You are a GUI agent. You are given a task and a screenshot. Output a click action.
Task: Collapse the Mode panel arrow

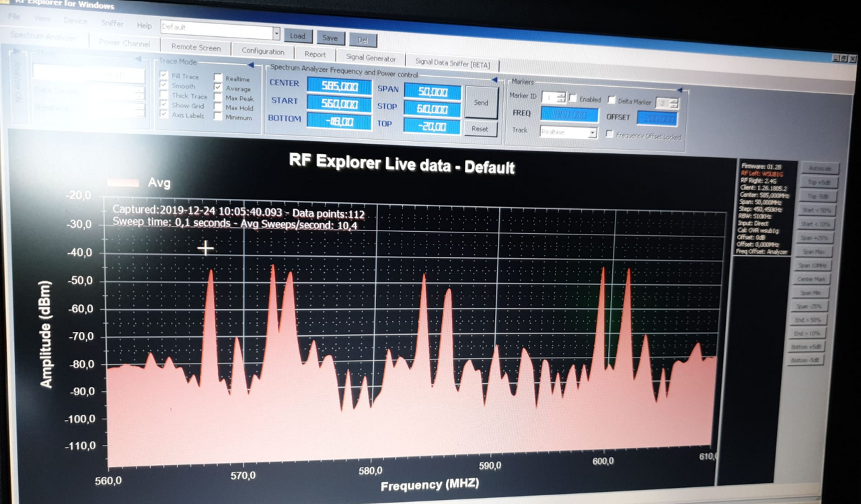[138, 59]
